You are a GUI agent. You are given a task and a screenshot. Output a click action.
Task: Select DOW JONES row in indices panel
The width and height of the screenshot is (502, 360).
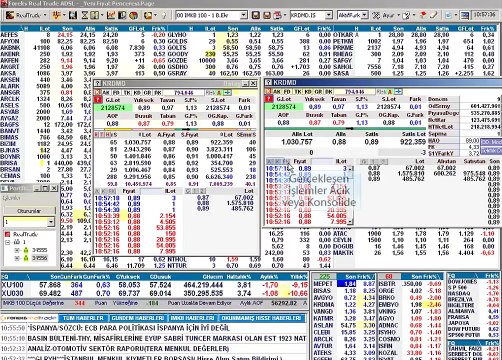tap(473, 282)
